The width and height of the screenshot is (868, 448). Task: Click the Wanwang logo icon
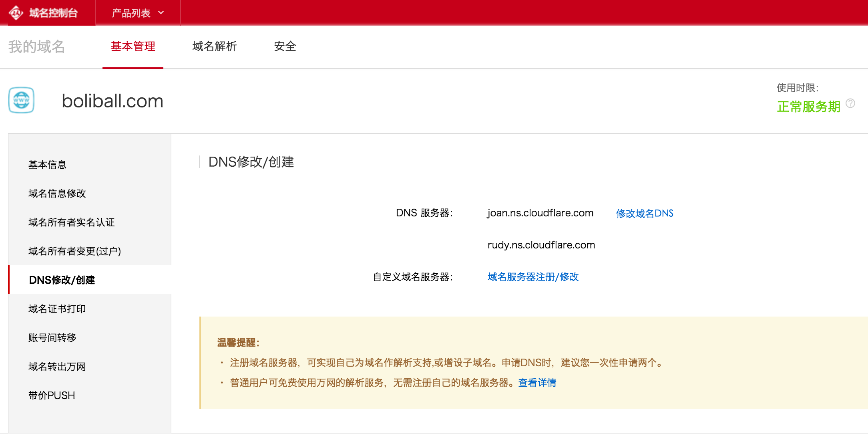[16, 12]
